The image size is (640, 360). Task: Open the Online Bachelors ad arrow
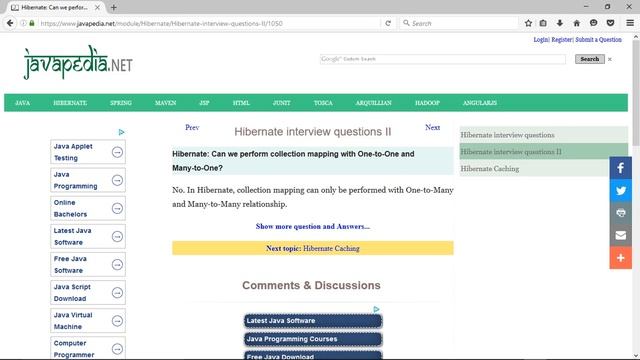pyautogui.click(x=117, y=209)
